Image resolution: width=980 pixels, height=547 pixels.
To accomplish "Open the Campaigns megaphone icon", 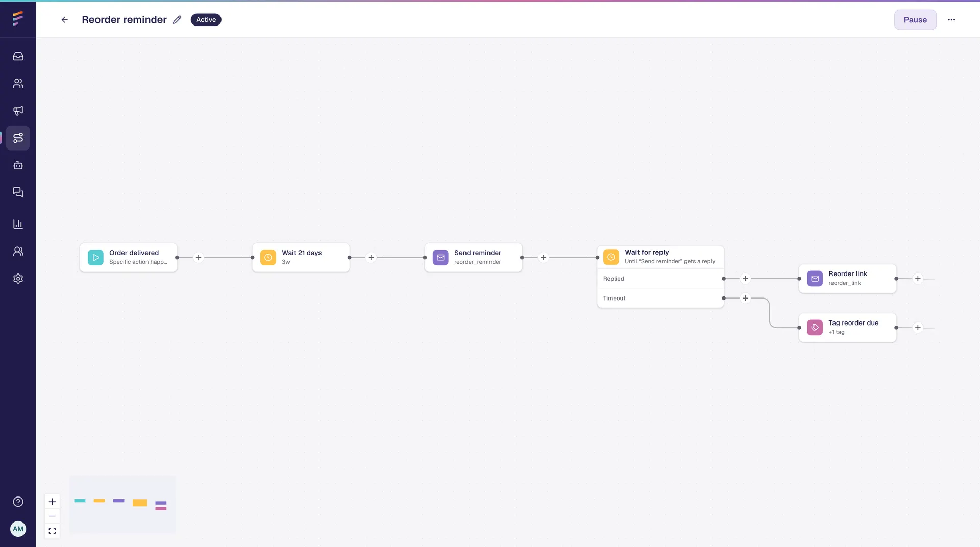I will click(18, 111).
